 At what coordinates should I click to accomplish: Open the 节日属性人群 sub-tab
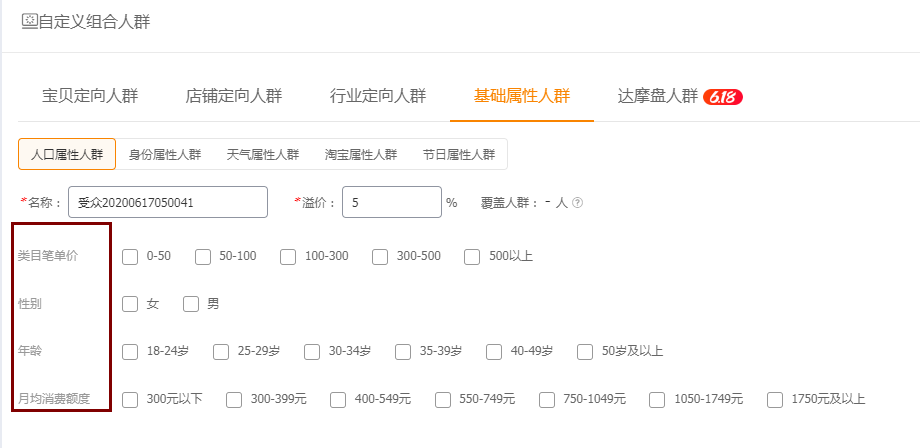pos(459,155)
